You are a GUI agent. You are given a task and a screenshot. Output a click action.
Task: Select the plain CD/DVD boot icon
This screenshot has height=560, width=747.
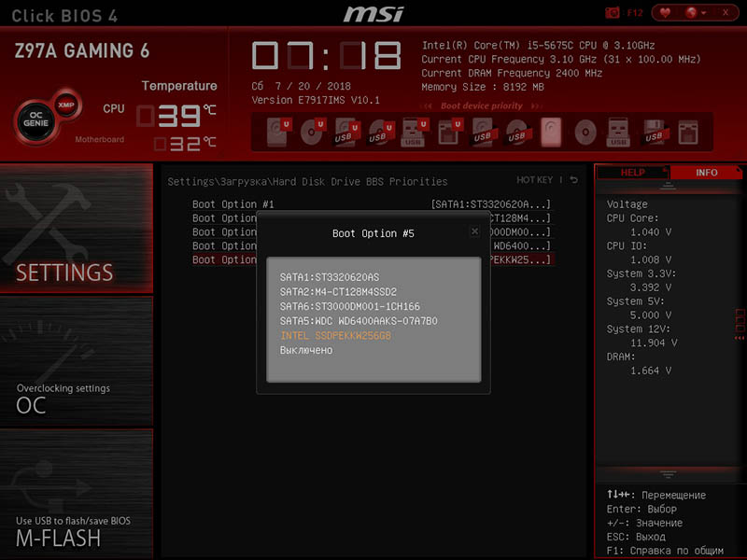click(x=585, y=132)
